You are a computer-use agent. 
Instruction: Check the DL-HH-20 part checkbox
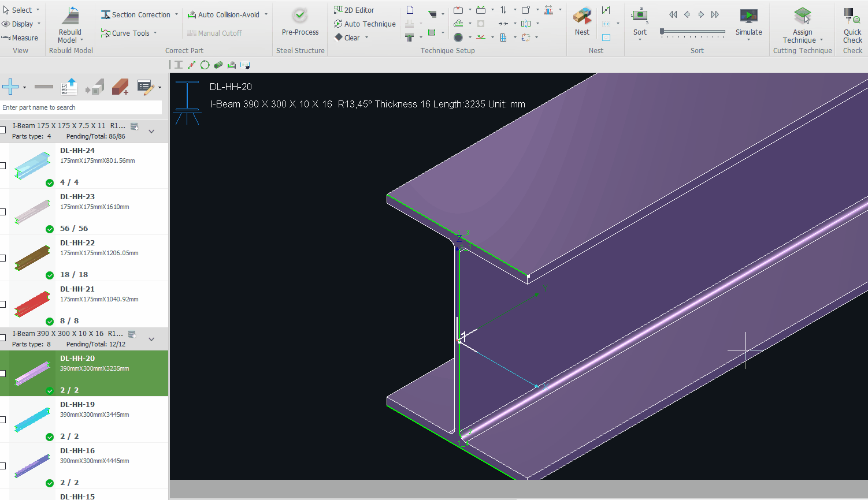(3, 374)
